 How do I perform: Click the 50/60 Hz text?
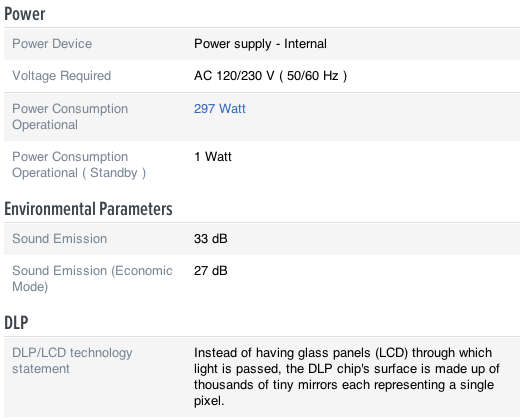(x=312, y=76)
